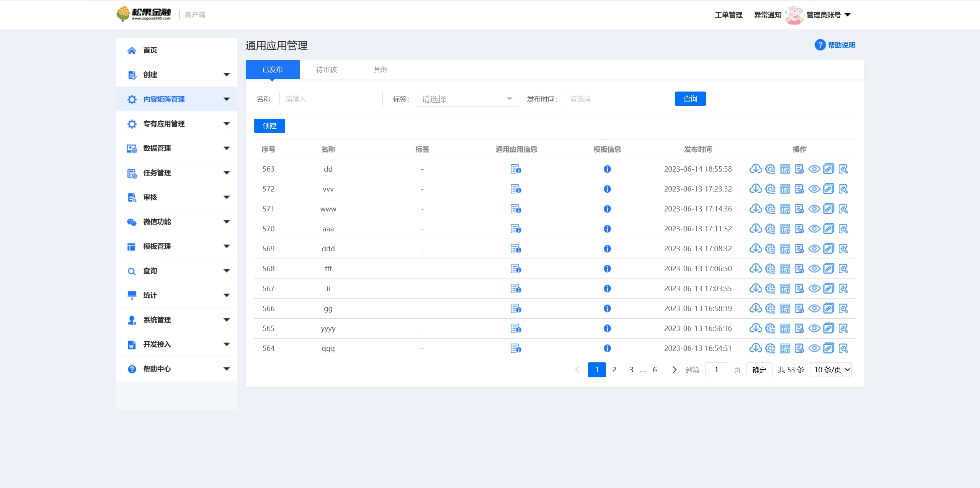Focus the jump-to-page number field

click(x=716, y=370)
